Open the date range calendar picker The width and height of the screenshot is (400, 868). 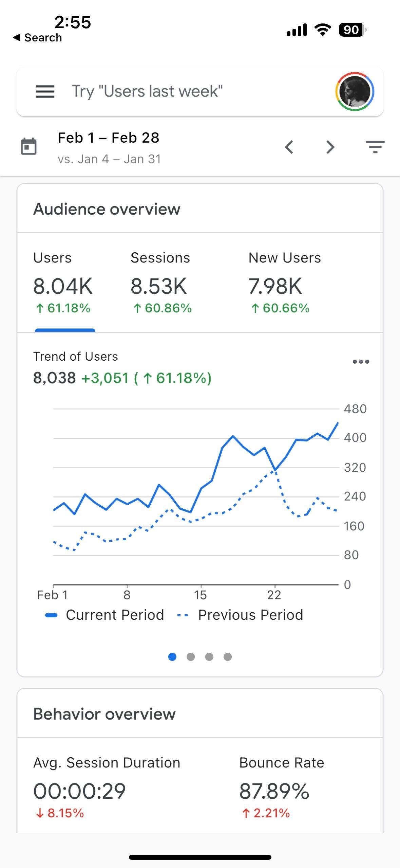click(29, 147)
